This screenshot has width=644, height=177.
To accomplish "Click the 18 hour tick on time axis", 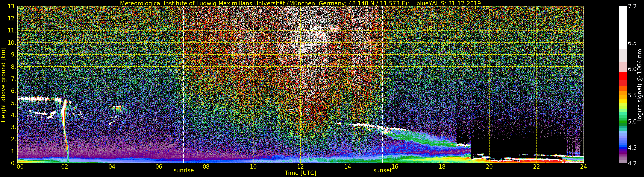I will click(442, 166).
